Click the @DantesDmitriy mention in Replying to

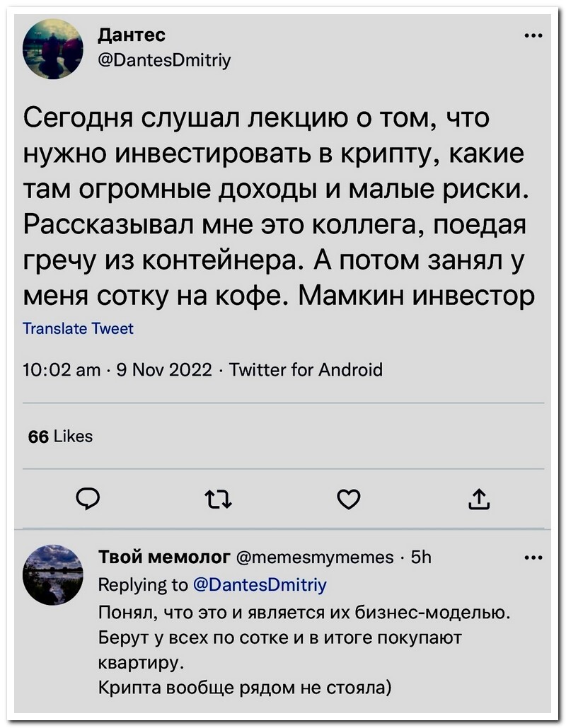(260, 584)
